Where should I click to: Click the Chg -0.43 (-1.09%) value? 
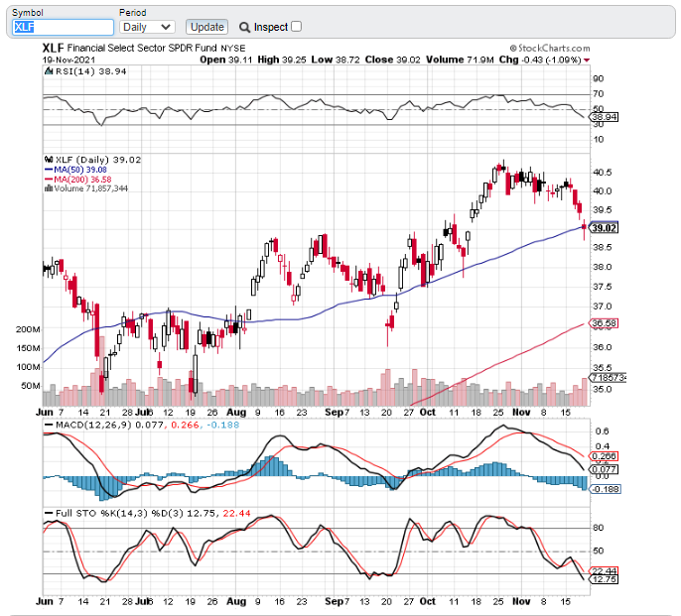pyautogui.click(x=540, y=60)
